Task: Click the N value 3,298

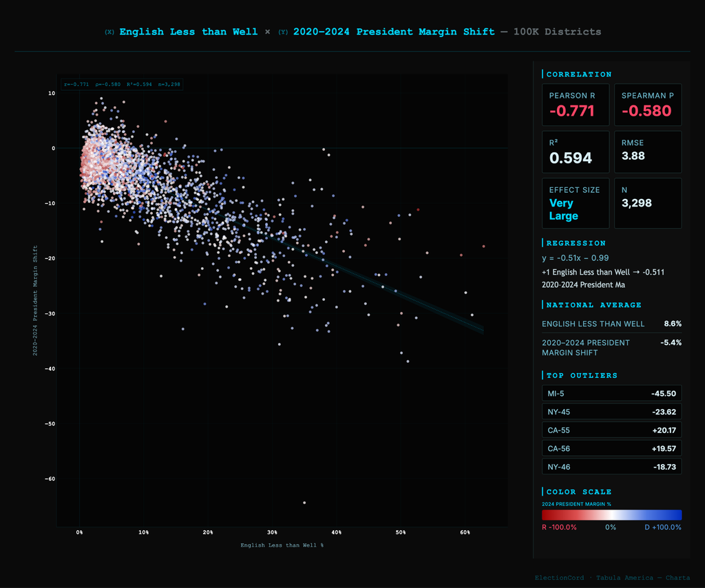Action: point(636,202)
